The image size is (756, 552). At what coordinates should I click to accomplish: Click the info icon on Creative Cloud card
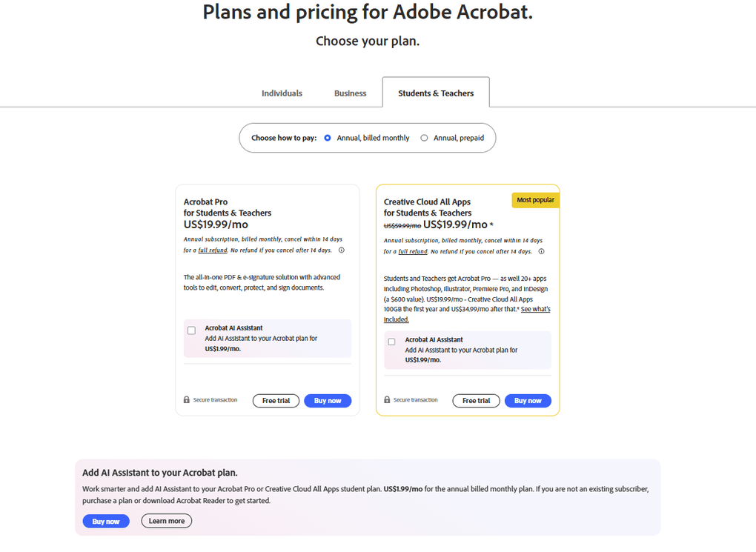click(x=542, y=251)
